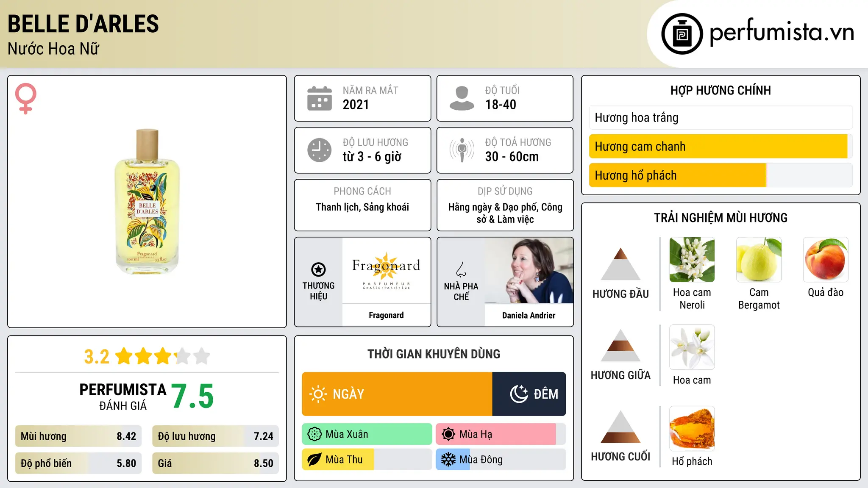Click the Cam Bergamot label

(x=759, y=299)
